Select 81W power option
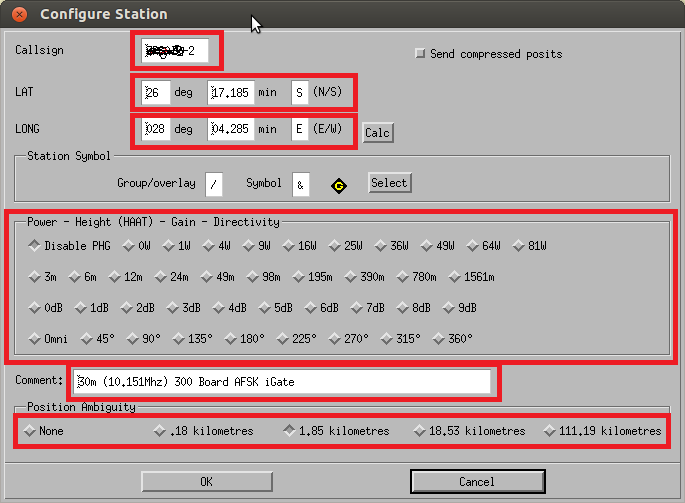This screenshot has width=685, height=503. 529,246
